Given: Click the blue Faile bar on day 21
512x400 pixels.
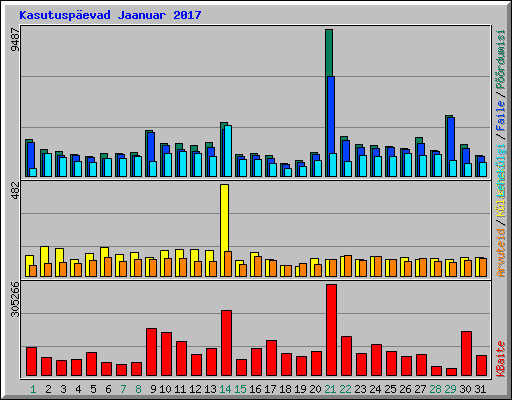Looking at the screenshot, I should (331, 115).
